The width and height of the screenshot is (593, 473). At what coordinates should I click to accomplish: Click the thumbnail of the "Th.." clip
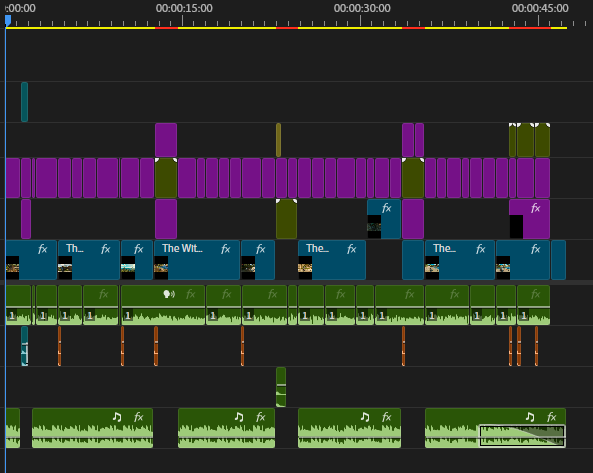point(65,268)
